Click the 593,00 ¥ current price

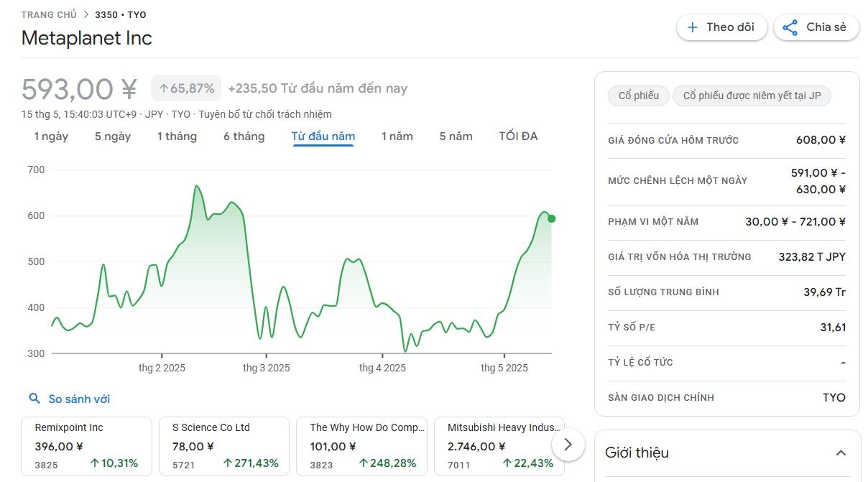click(x=79, y=89)
